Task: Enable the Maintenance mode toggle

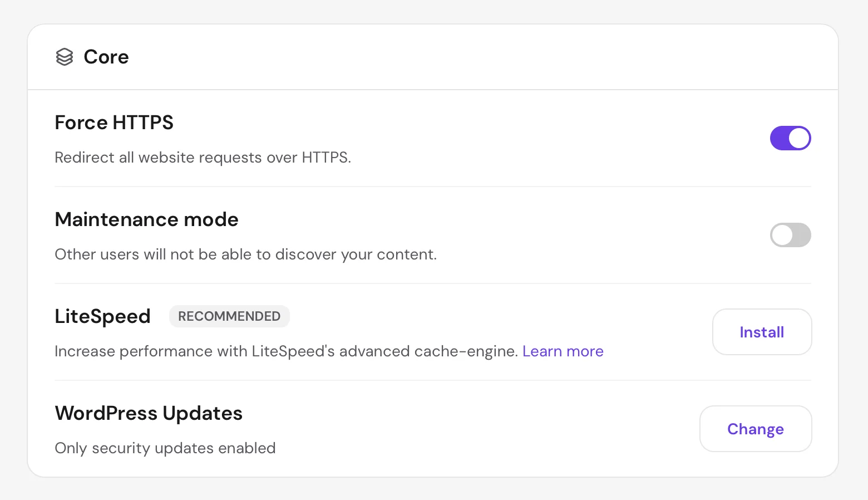Action: click(790, 235)
